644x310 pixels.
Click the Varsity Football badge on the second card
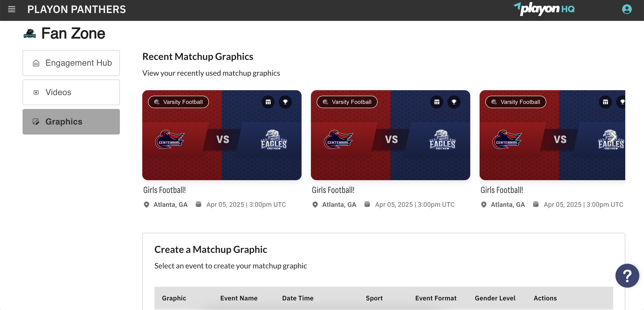pos(347,102)
